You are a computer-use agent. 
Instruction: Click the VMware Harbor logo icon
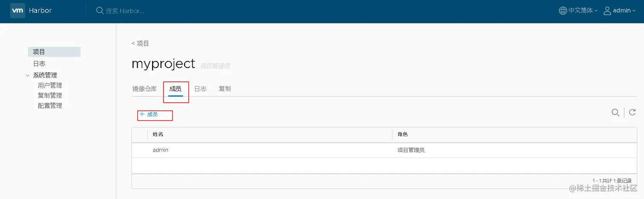pos(18,10)
